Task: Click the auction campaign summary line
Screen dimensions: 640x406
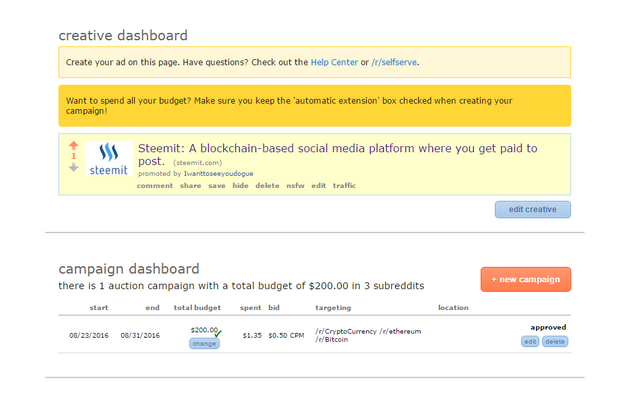Action: pyautogui.click(x=241, y=286)
